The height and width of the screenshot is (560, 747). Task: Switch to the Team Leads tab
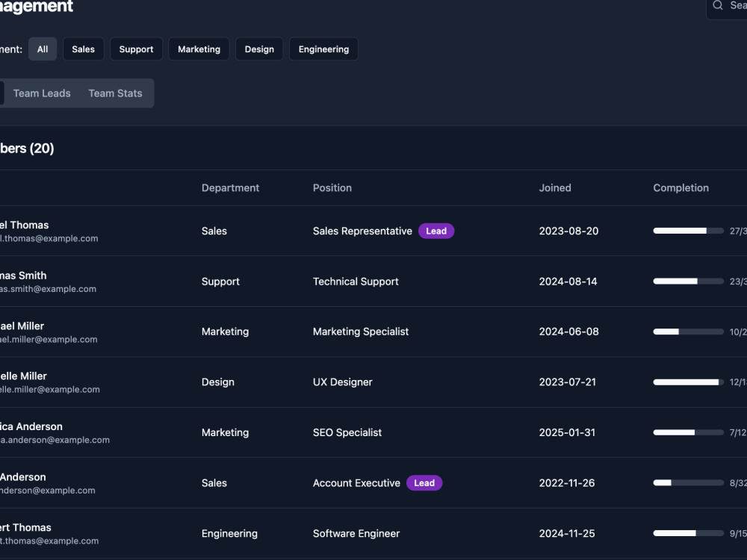point(42,93)
